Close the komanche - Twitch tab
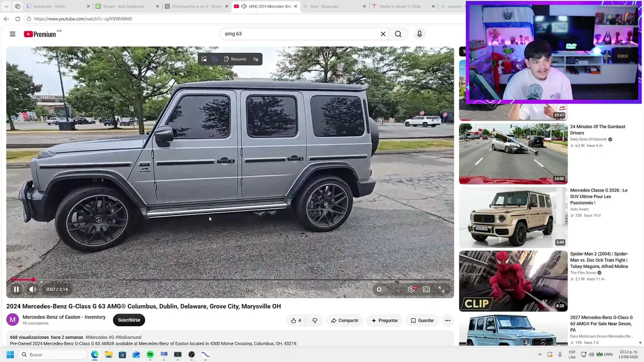The width and height of the screenshot is (644, 362). click(89, 7)
